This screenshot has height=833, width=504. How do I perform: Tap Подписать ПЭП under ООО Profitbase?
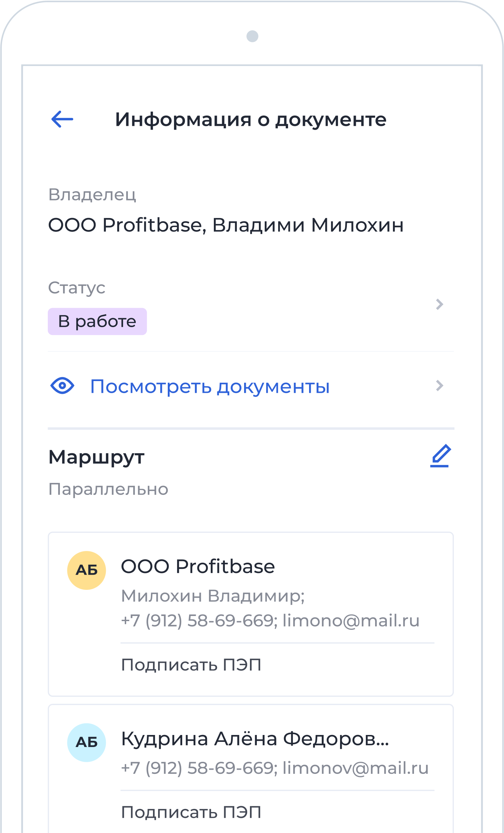pos(191,665)
